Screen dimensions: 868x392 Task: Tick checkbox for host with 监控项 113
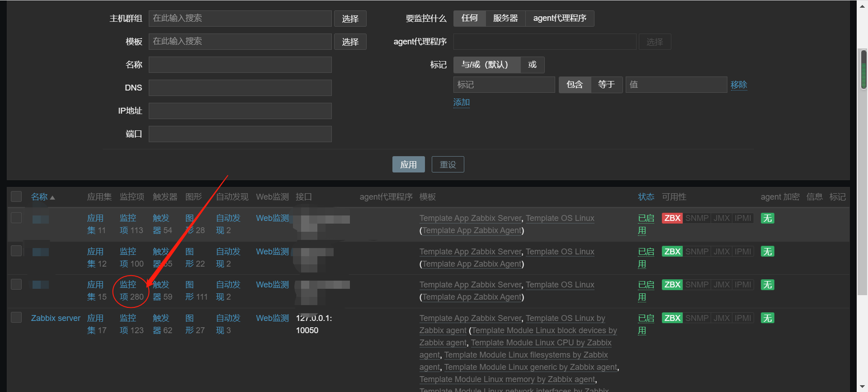[16, 218]
